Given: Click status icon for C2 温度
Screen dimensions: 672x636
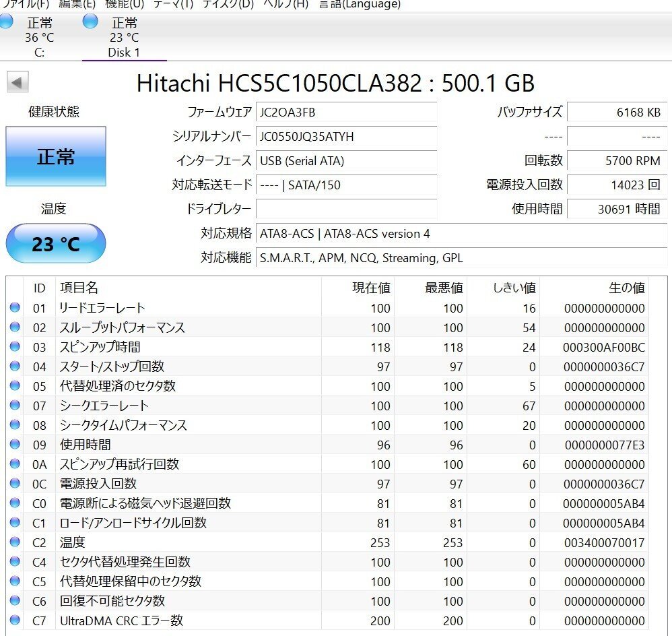Looking at the screenshot, I should [15, 542].
